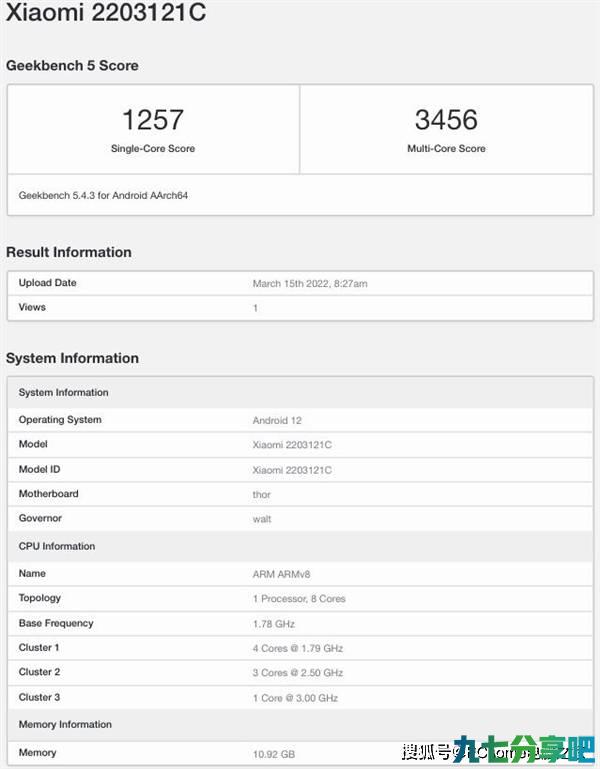Screen dimensions: 600x769
Task: Select the motherboard value thor
Action: pos(261,494)
